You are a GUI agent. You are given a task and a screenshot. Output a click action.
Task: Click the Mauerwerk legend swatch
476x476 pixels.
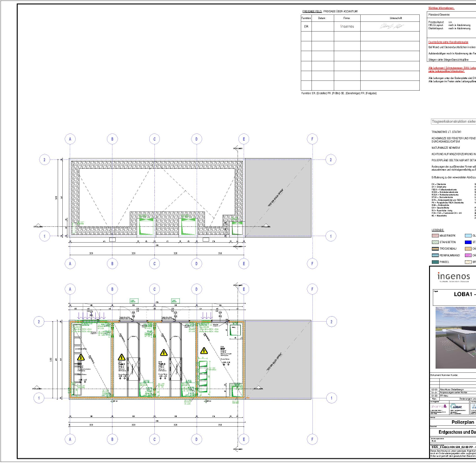tap(435, 236)
